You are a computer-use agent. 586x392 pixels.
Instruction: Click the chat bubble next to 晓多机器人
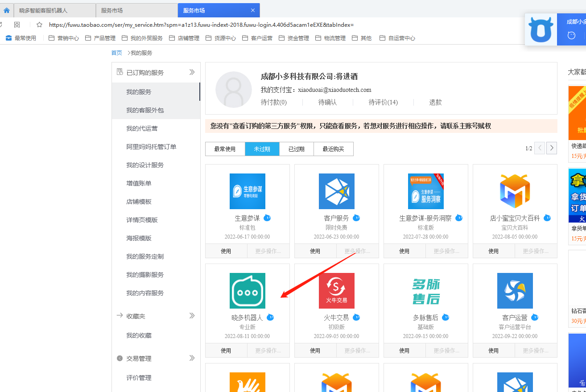[x=270, y=317]
